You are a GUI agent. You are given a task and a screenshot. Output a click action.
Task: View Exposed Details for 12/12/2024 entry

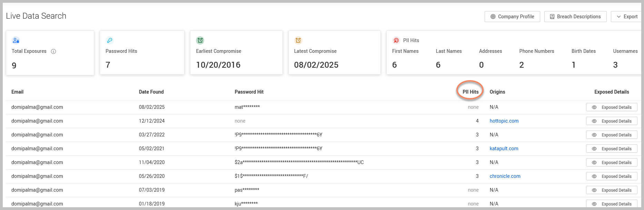[611, 121]
